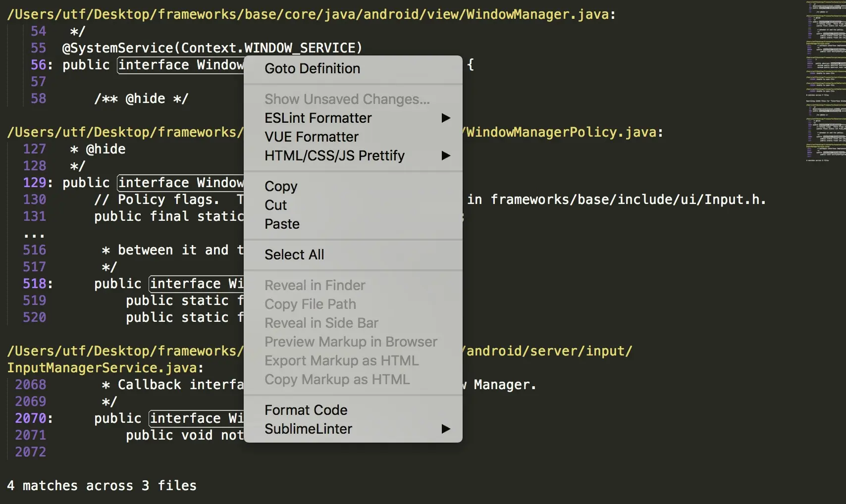The image size is (846, 504).
Task: Expand the SublimeLinter submenu arrow
Action: point(446,429)
